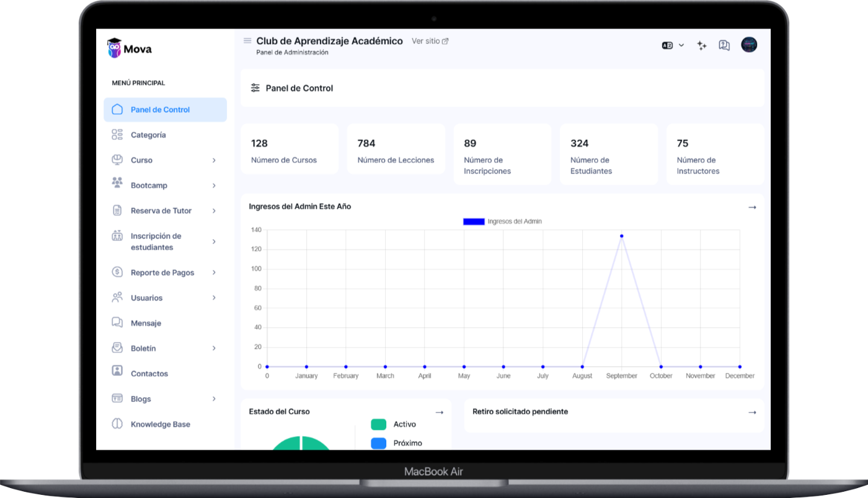Click the Contactos icon in sidebar

pyautogui.click(x=117, y=373)
